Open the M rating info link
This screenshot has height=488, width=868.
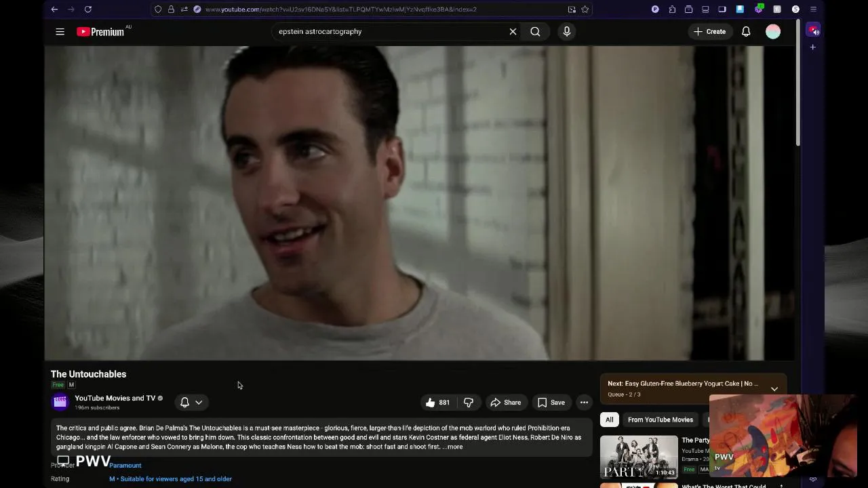171,479
